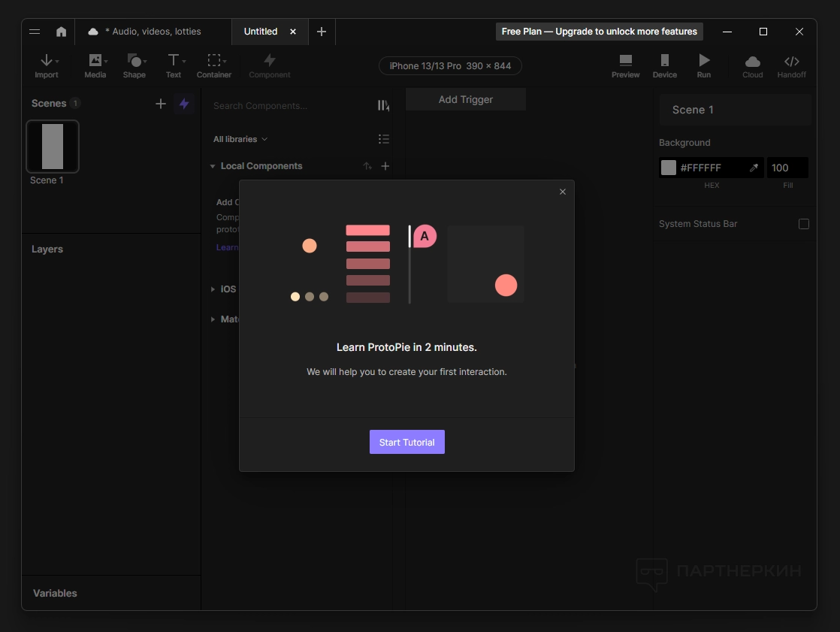Enable the System Status Bar checkbox
840x632 pixels.
(x=803, y=224)
